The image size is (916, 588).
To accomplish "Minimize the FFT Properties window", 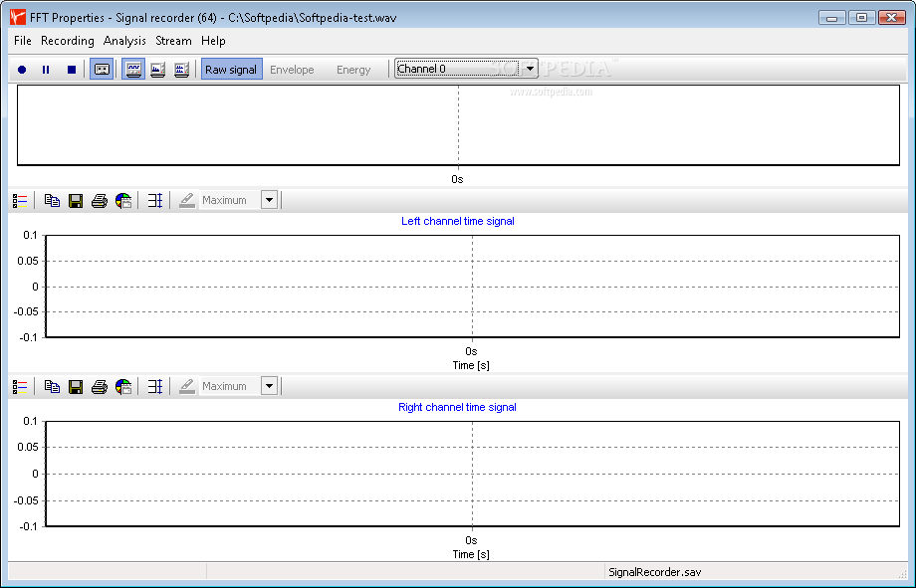I will [x=832, y=18].
